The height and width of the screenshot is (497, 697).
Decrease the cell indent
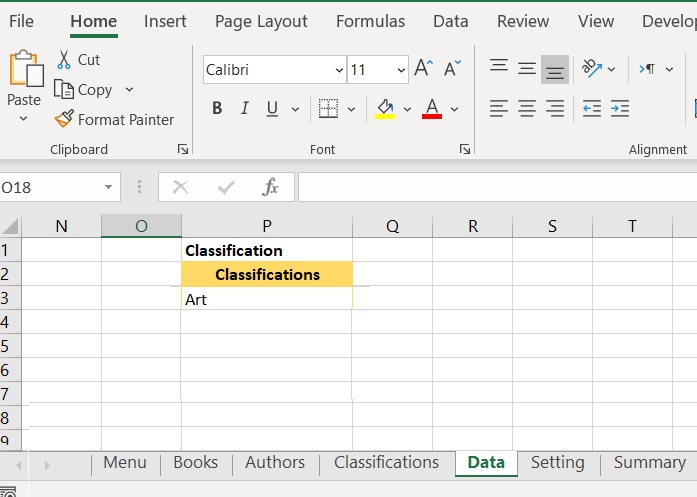[592, 109]
